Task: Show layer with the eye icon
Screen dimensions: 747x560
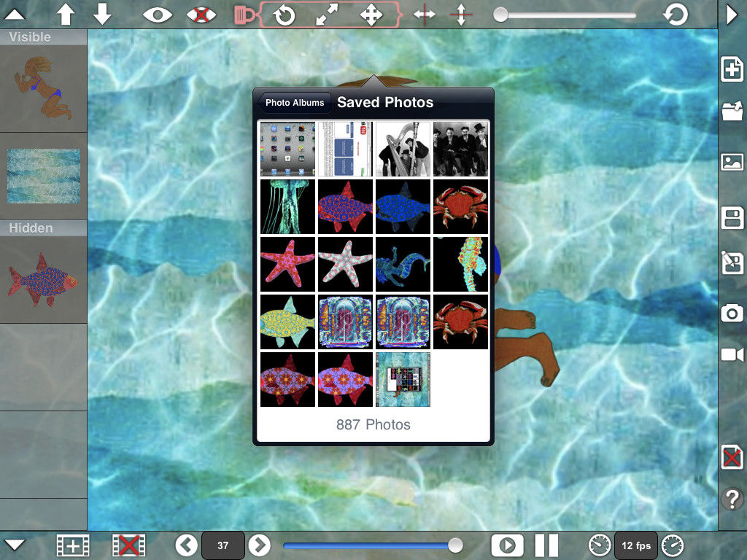Action: point(158,15)
